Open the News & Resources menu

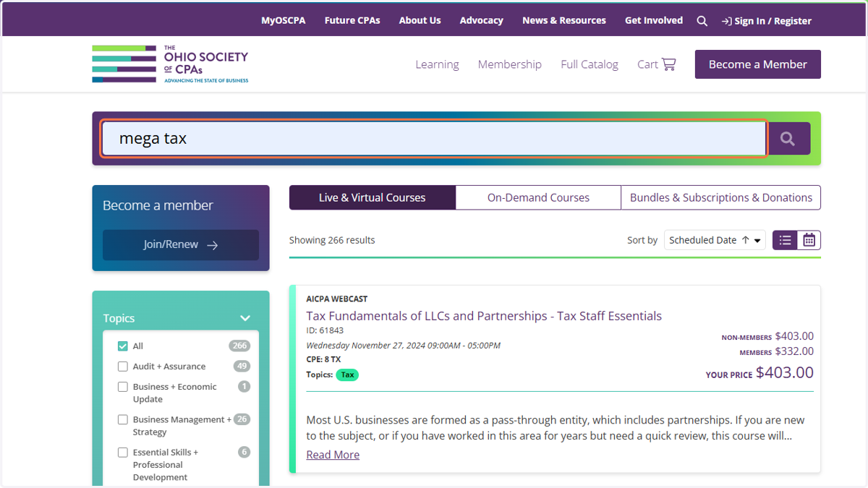[x=564, y=20]
